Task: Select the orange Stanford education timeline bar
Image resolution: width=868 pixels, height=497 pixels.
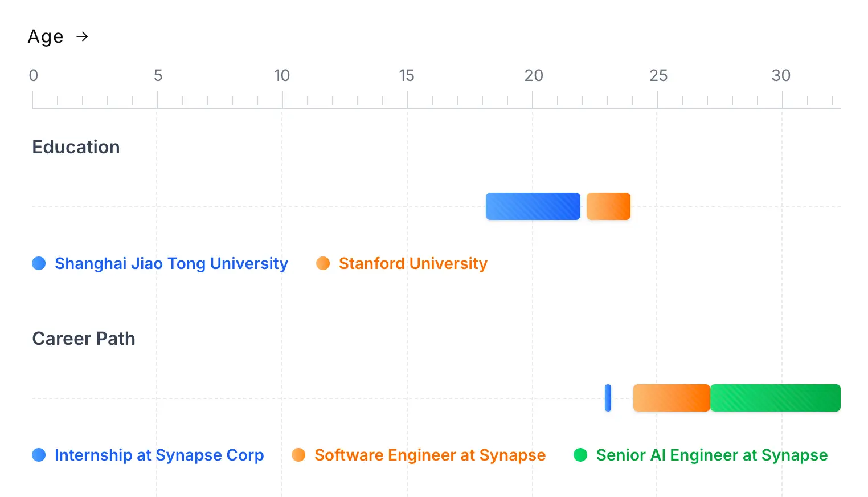Action: (x=608, y=206)
